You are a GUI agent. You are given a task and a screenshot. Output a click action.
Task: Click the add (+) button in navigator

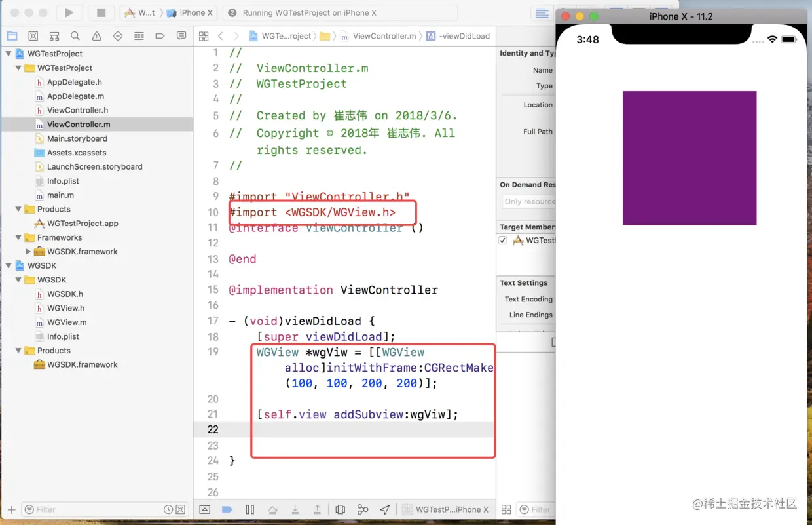(x=11, y=509)
